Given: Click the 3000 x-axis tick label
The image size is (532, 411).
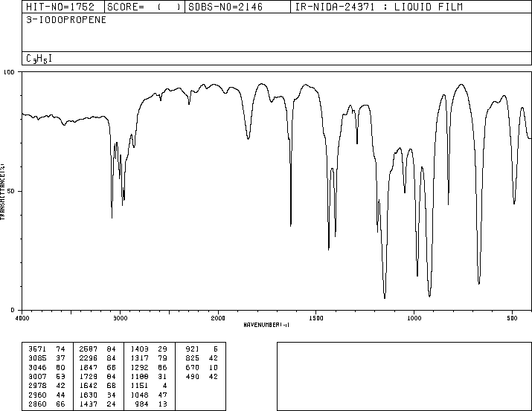Looking at the screenshot, I should (120, 318).
